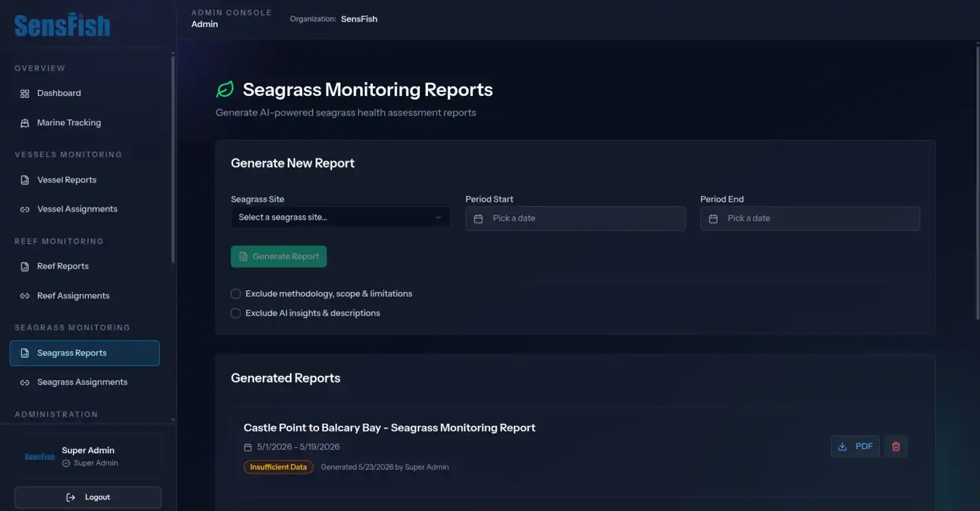
Task: Click the Vessel Reports document icon
Action: [25, 180]
